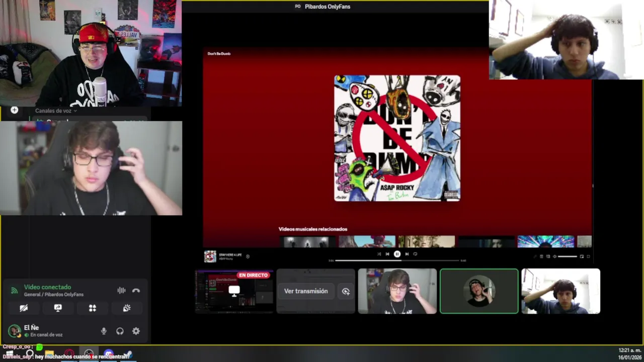Open the Discord taskbar icon
The width and height of the screenshot is (644, 362).
[108, 353]
